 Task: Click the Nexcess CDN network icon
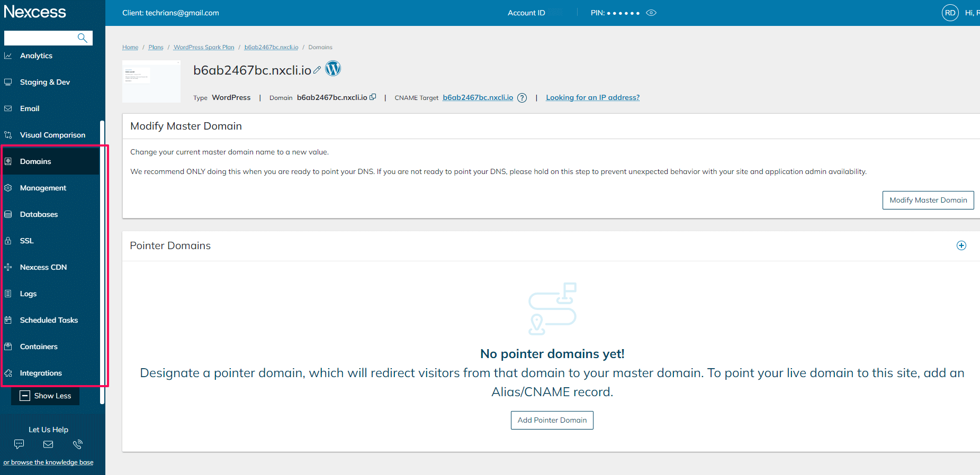coord(8,267)
